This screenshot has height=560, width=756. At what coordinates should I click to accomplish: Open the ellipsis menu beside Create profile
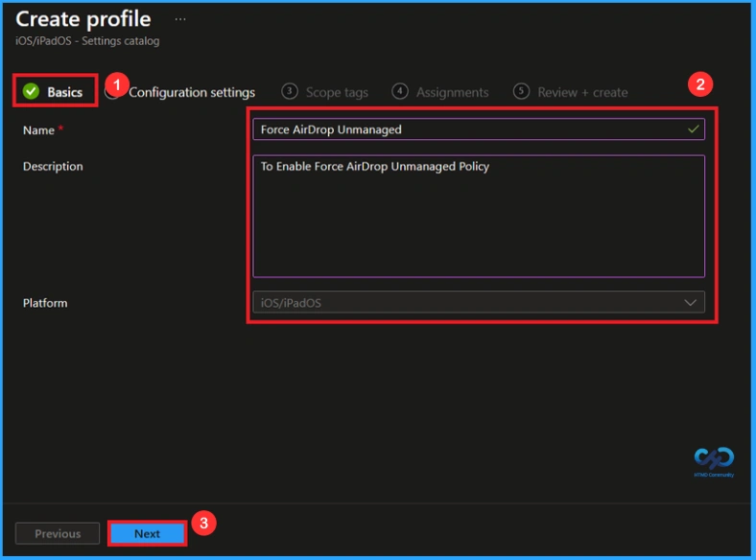coord(180,19)
